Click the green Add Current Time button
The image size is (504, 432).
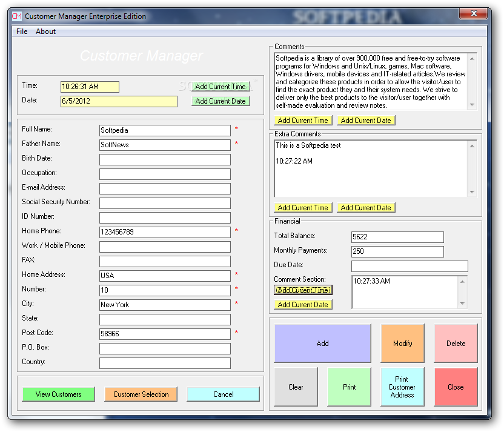220,87
